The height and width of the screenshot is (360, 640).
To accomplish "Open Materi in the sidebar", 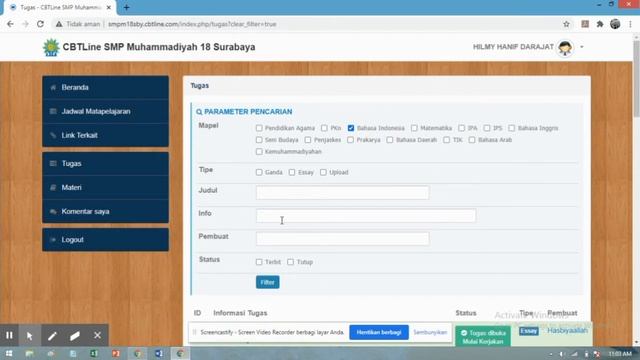I will click(105, 188).
